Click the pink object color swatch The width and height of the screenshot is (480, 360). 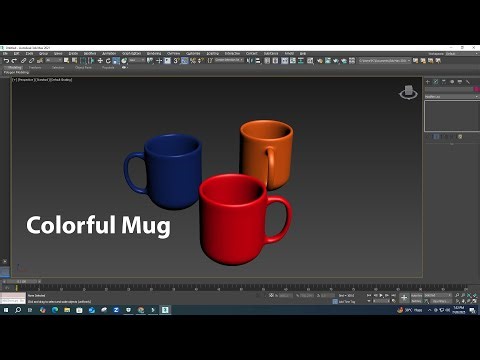pos(477,89)
